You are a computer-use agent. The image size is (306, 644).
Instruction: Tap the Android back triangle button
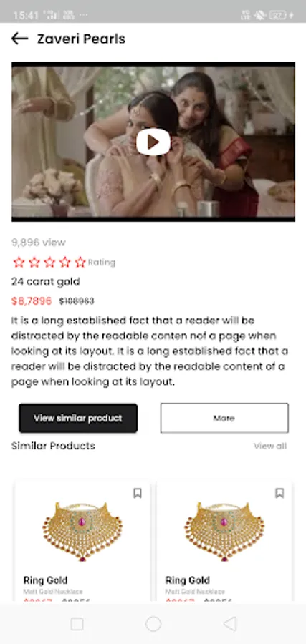coord(230,624)
